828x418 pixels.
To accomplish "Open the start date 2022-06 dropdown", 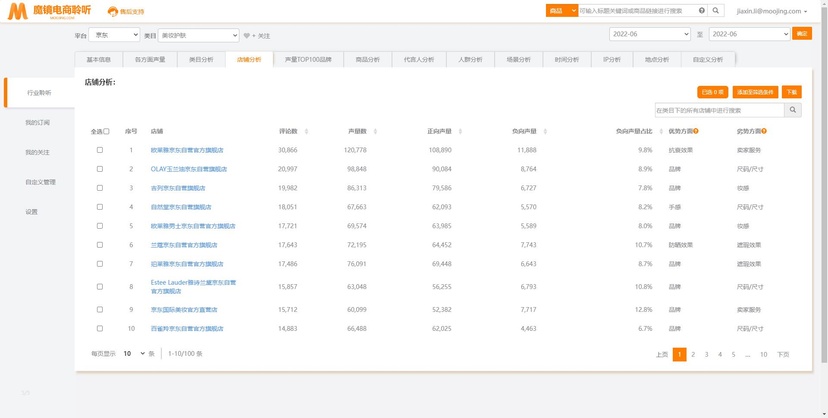I will [x=650, y=34].
